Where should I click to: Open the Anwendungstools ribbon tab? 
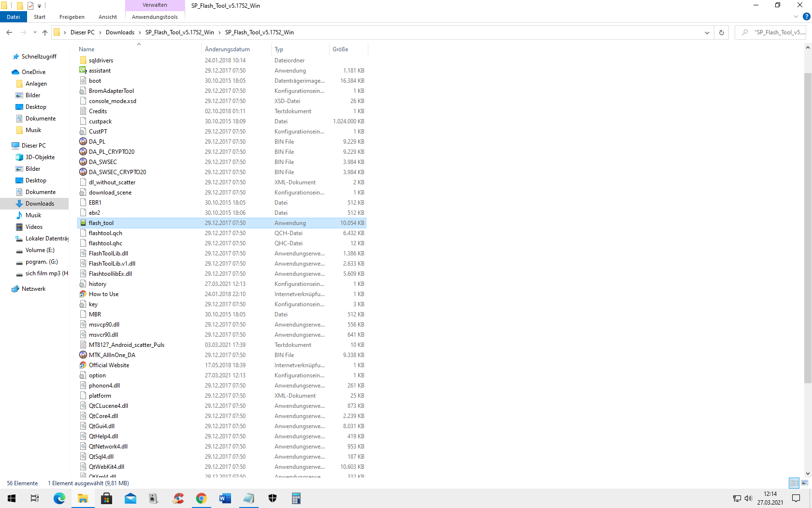[155, 17]
